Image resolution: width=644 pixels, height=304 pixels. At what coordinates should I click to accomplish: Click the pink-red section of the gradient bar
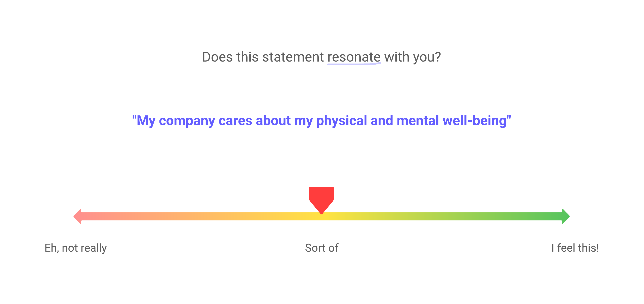click(100, 216)
